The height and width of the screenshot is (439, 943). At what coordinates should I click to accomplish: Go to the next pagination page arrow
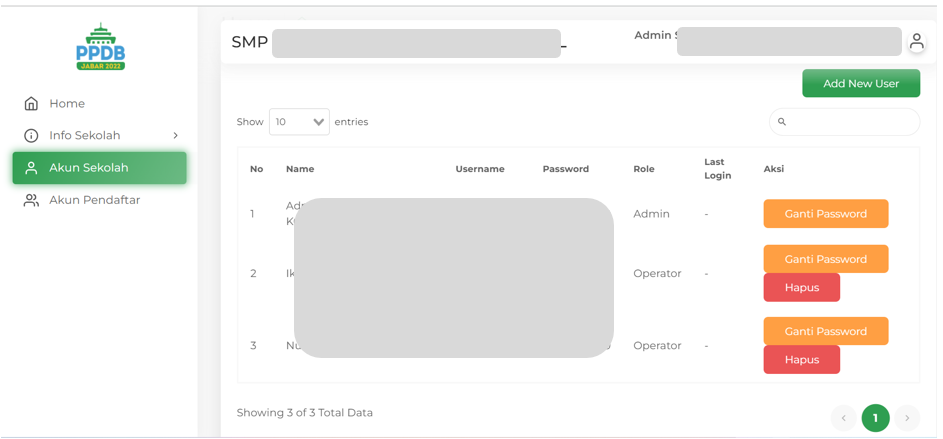click(x=906, y=418)
